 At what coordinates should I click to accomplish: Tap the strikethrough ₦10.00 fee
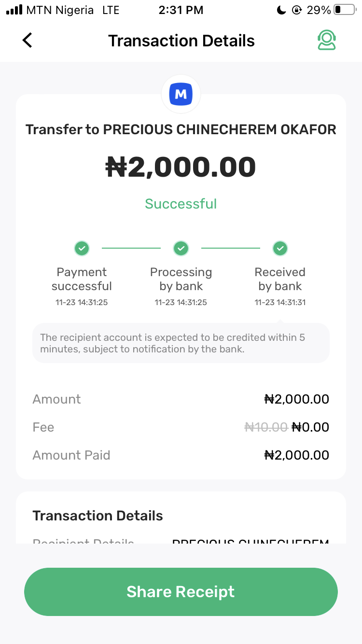point(266,427)
